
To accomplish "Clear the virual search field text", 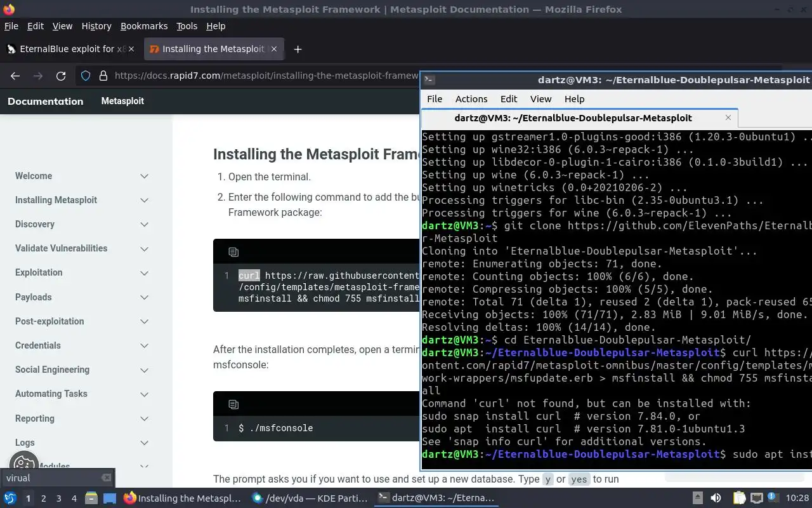I will click(107, 478).
